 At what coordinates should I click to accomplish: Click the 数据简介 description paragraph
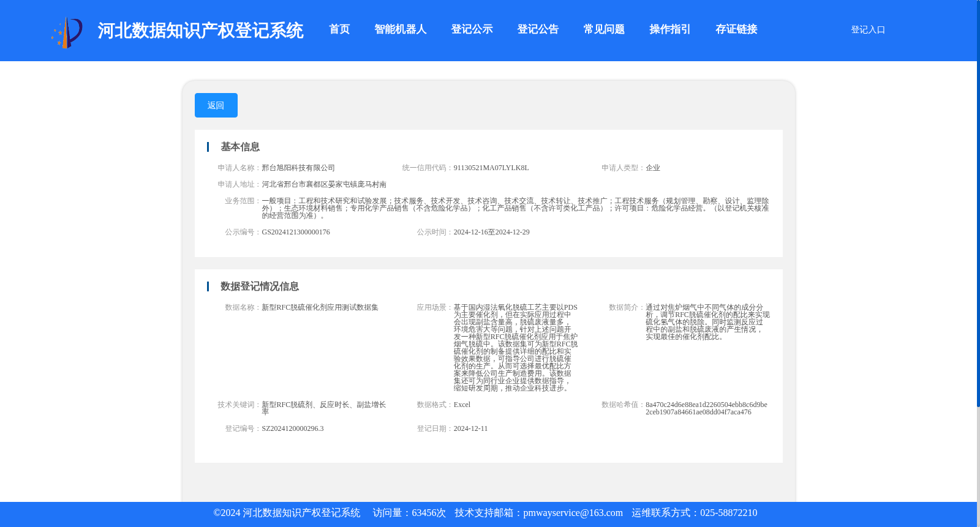[707, 322]
